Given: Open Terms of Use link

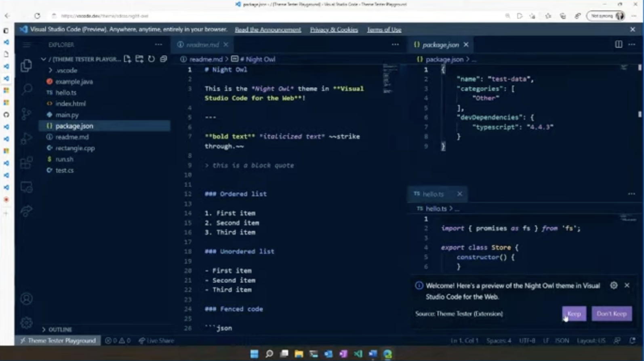Looking at the screenshot, I should click(384, 30).
